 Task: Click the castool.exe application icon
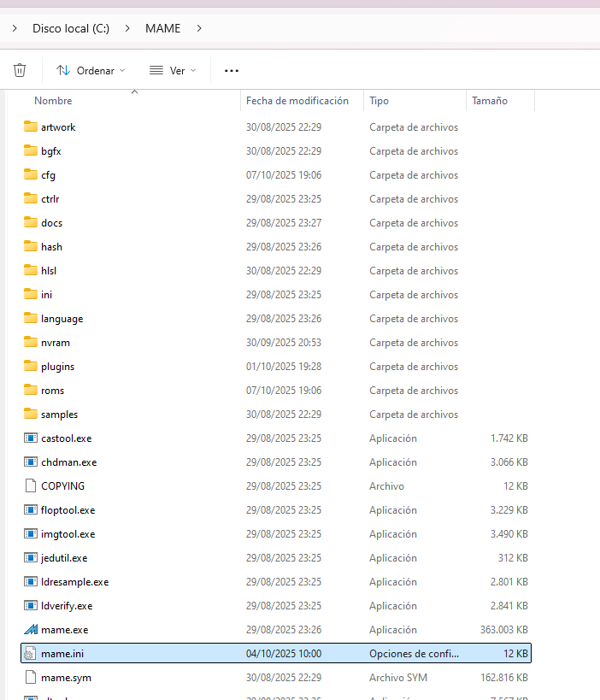click(x=31, y=438)
